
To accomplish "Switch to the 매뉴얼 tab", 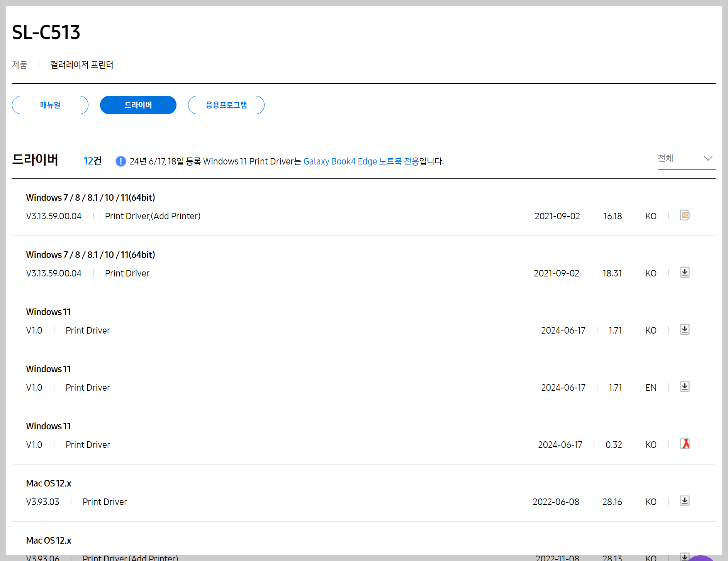I will coord(50,105).
